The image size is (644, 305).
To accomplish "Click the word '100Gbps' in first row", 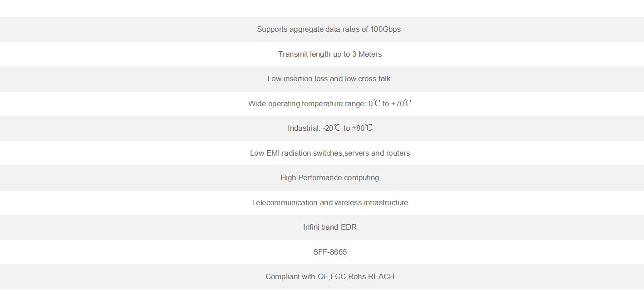I will coord(385,30).
